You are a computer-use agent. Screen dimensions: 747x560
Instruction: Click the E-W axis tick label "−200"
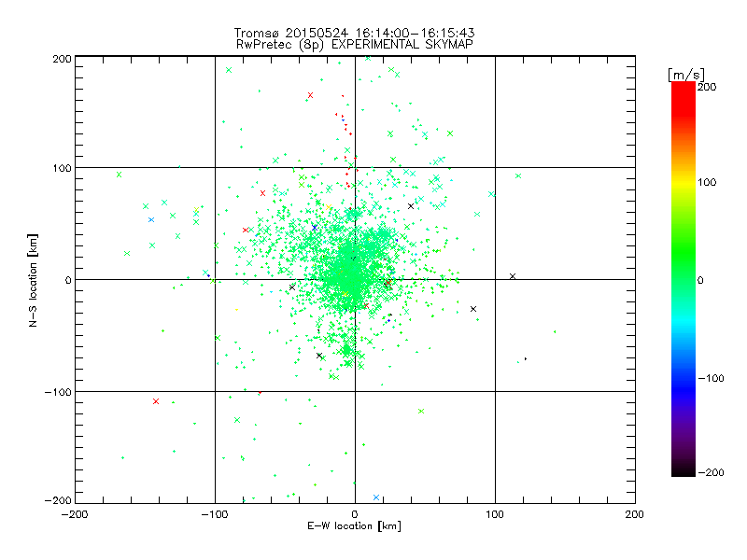75,514
